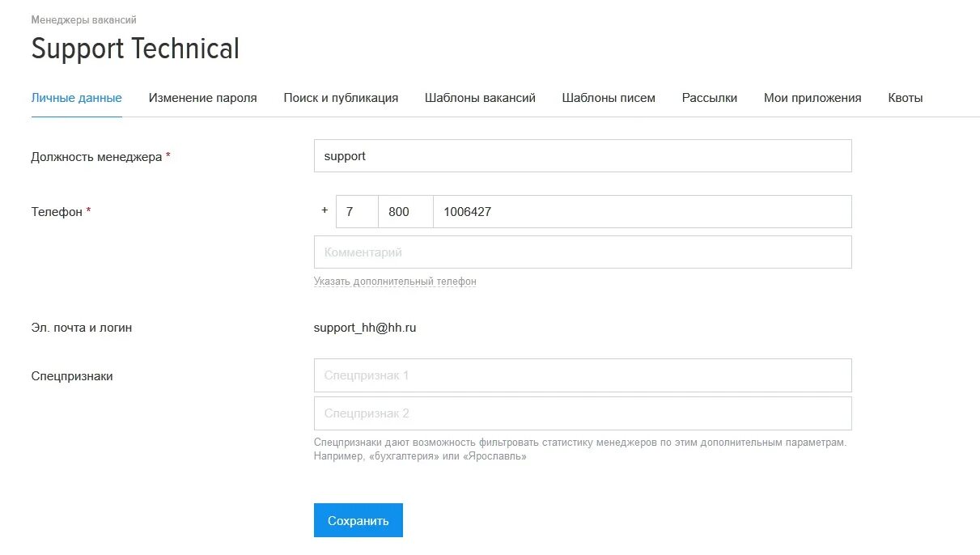Switch to the Рассылки tab
The image size is (980, 555).
pos(709,98)
